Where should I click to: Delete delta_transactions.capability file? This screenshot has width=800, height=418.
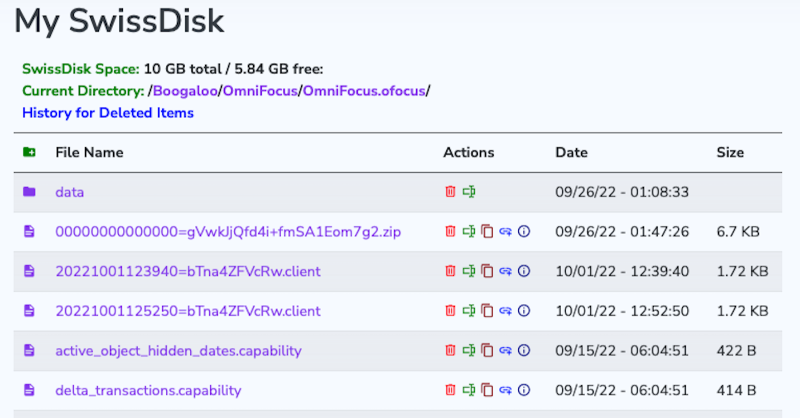pyautogui.click(x=450, y=390)
